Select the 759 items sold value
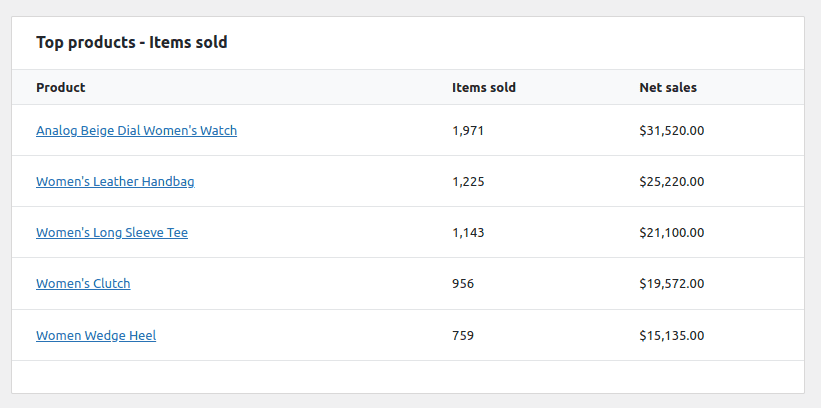 tap(463, 336)
